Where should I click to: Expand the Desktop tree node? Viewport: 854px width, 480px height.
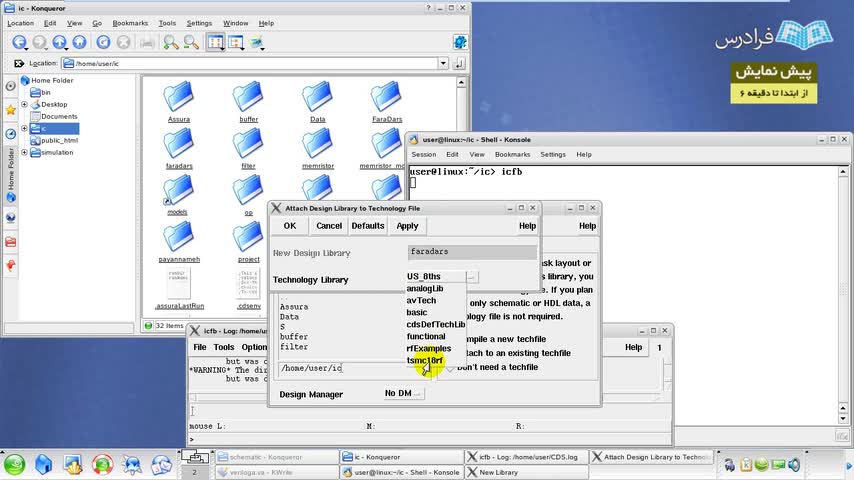pyautogui.click(x=24, y=104)
